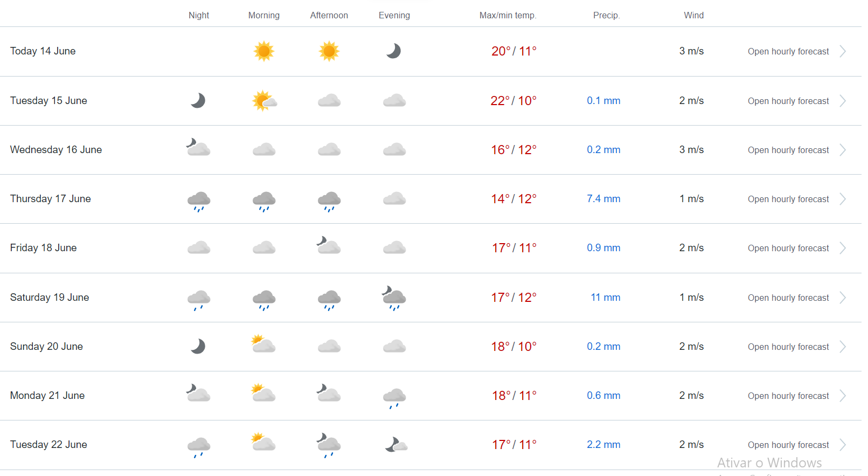This screenshot has width=868, height=476.
Task: Click the cloudy-night icon for Monday 21 June Night
Action: pos(198,393)
